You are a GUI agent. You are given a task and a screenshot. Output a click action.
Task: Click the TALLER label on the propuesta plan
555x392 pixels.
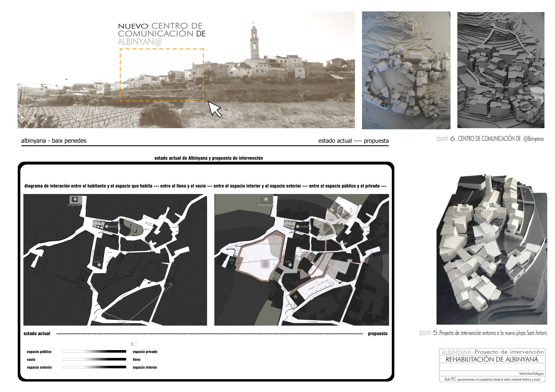[334, 207]
